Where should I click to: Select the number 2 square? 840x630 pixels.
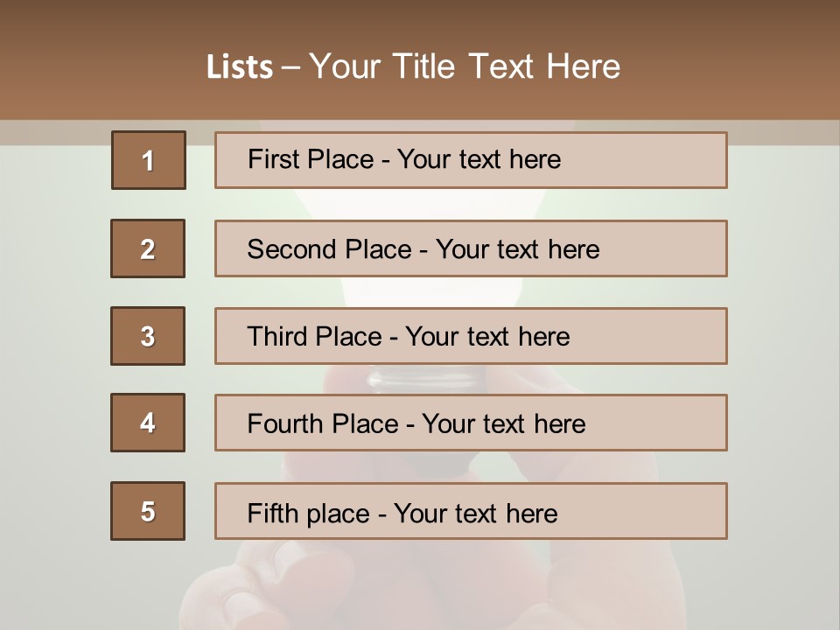click(148, 248)
